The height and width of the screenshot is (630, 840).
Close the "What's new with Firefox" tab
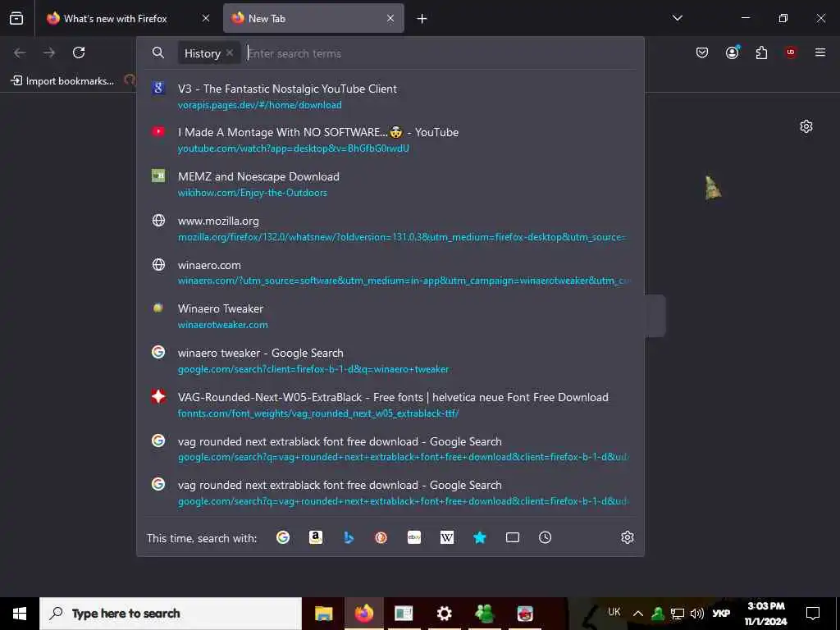coord(206,19)
